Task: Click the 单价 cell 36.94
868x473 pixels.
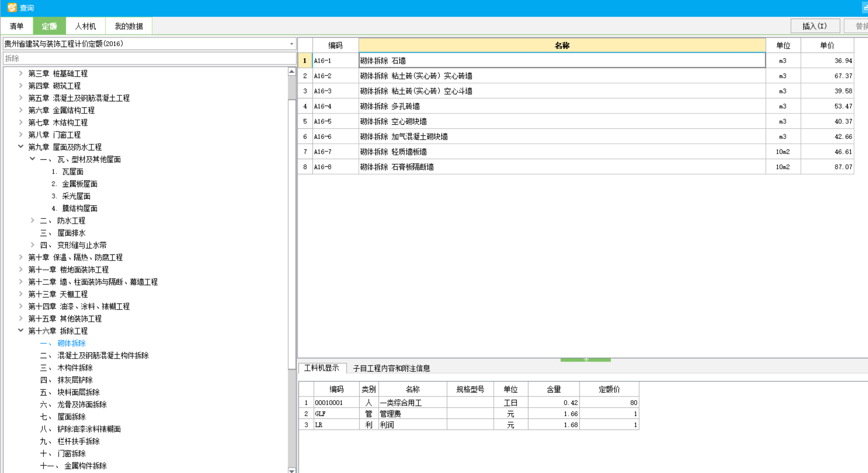Action: [827, 61]
